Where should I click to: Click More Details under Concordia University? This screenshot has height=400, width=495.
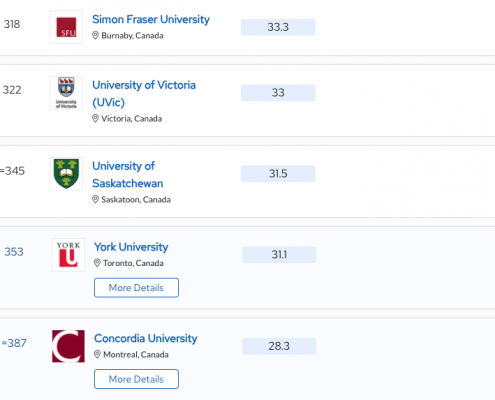coord(136,379)
